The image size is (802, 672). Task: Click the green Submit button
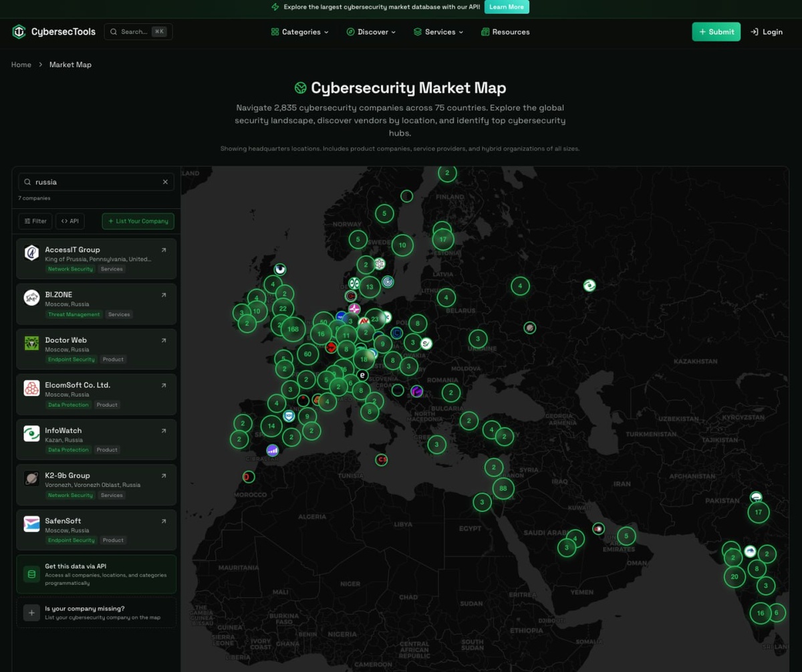click(716, 32)
